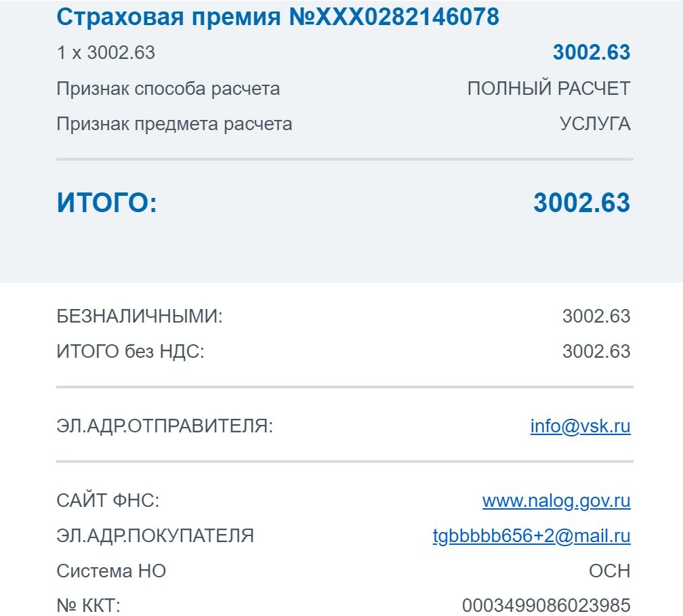This screenshot has width=683, height=616.
Task: Click the ОСН tax system value
Action: click(610, 571)
